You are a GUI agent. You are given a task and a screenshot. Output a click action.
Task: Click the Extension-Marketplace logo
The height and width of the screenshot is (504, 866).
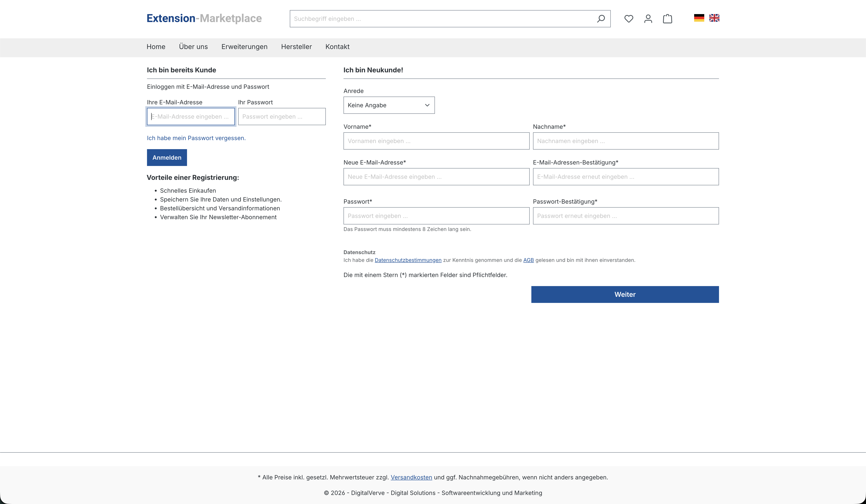(204, 18)
